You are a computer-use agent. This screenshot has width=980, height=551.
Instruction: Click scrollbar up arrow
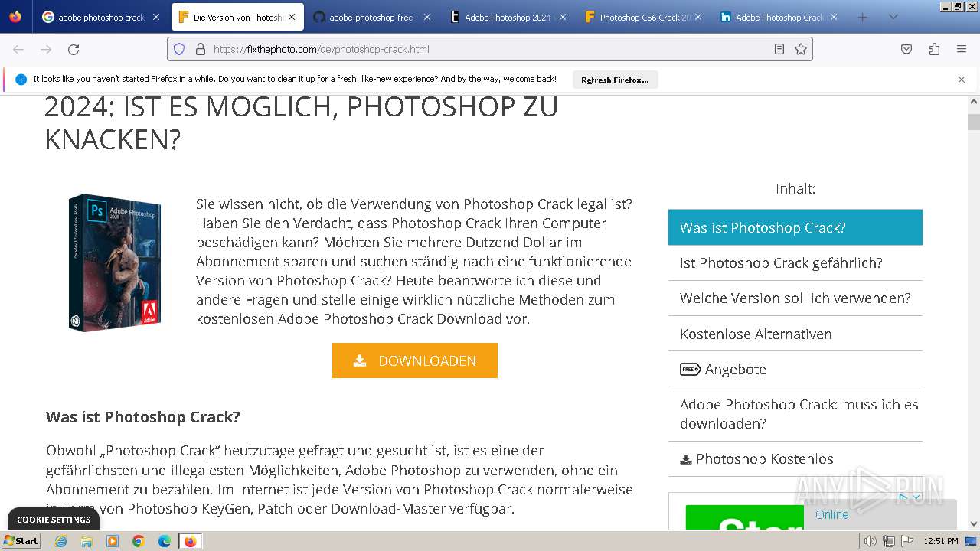(974, 100)
